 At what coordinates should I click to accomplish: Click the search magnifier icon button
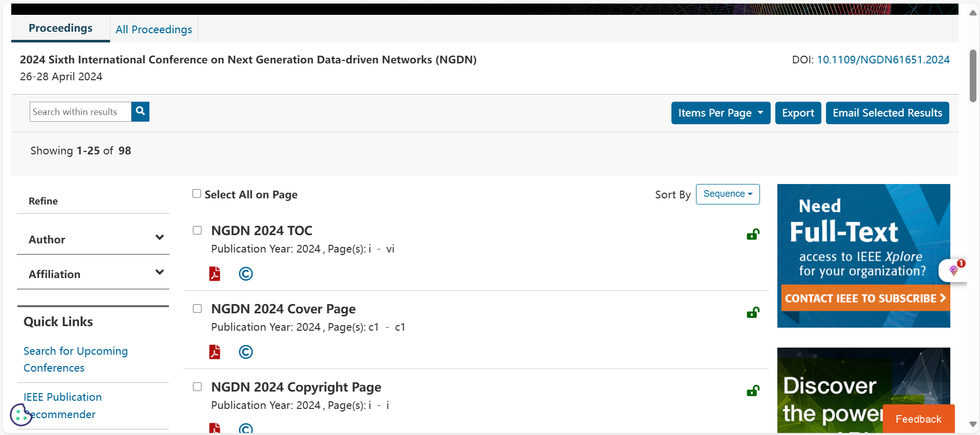pyautogui.click(x=140, y=111)
